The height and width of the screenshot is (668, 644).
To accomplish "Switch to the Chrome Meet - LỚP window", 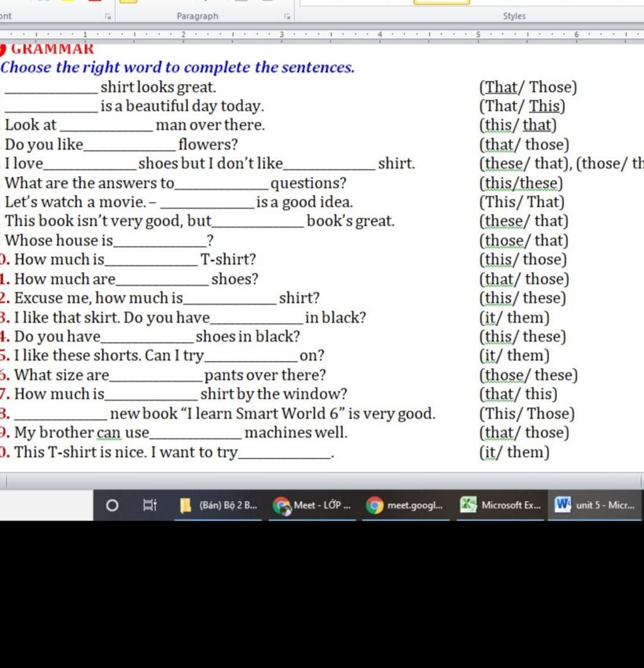I will pos(312,505).
